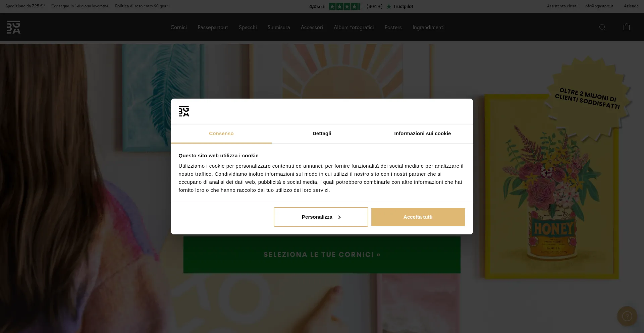The height and width of the screenshot is (333, 644).
Task: Open the help chat bubble icon
Action: click(x=627, y=316)
